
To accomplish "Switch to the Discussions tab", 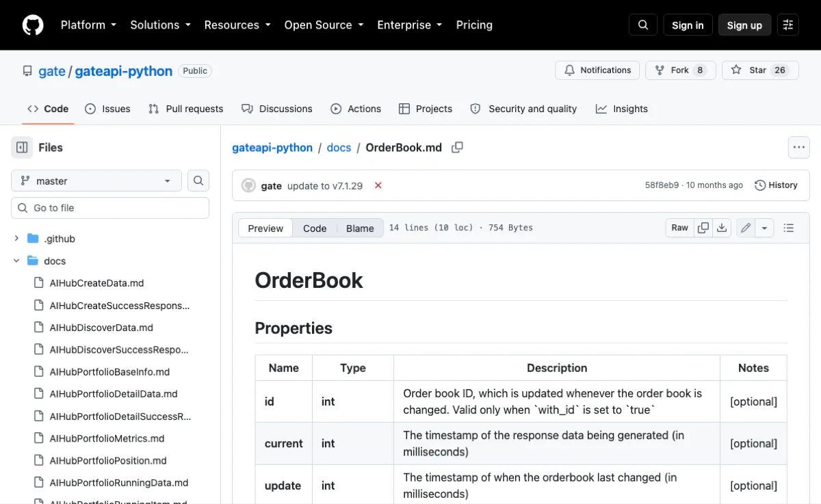I will pos(277,109).
